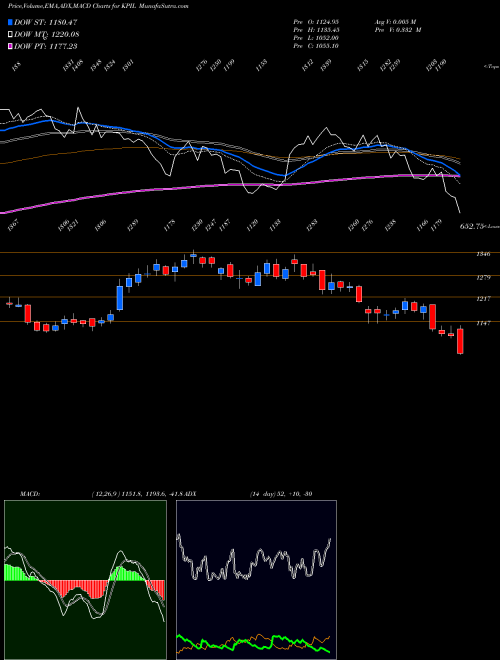Image resolution: width=500 pixels, height=660 pixels.
Task: Click the MACD indicator heading
Action: pos(29,494)
